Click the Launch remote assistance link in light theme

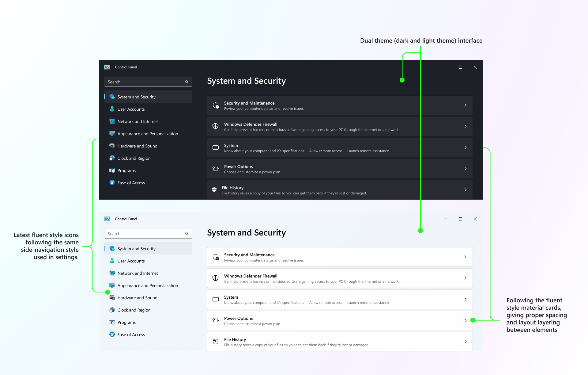[x=368, y=302]
